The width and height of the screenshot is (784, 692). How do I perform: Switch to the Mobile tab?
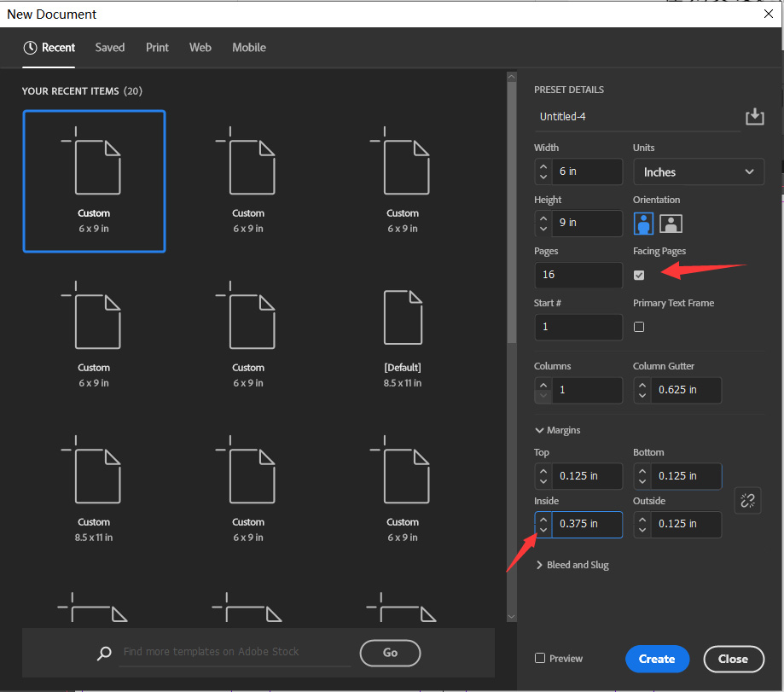pyautogui.click(x=249, y=48)
